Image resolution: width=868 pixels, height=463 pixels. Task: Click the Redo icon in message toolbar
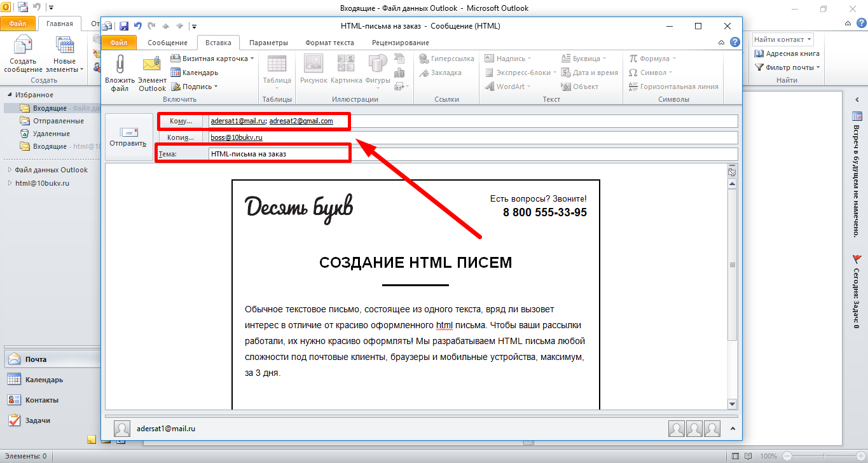(151, 26)
